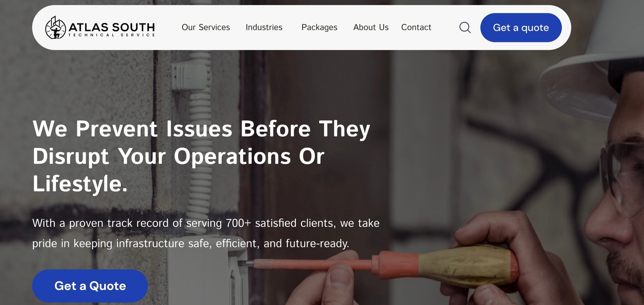Screen dimensions: 644x305
Task: Click the TECHNICAL SERVICE tagline under logo
Action: (111, 35)
